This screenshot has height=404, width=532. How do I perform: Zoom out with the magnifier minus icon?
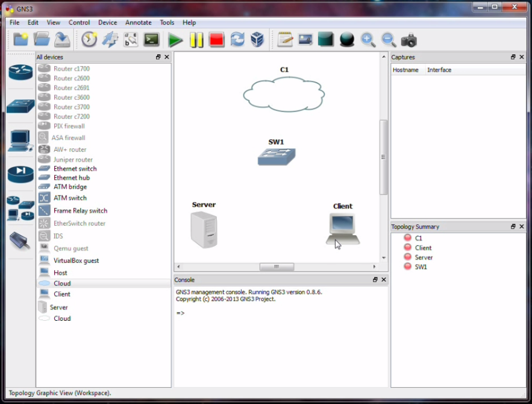pos(388,40)
